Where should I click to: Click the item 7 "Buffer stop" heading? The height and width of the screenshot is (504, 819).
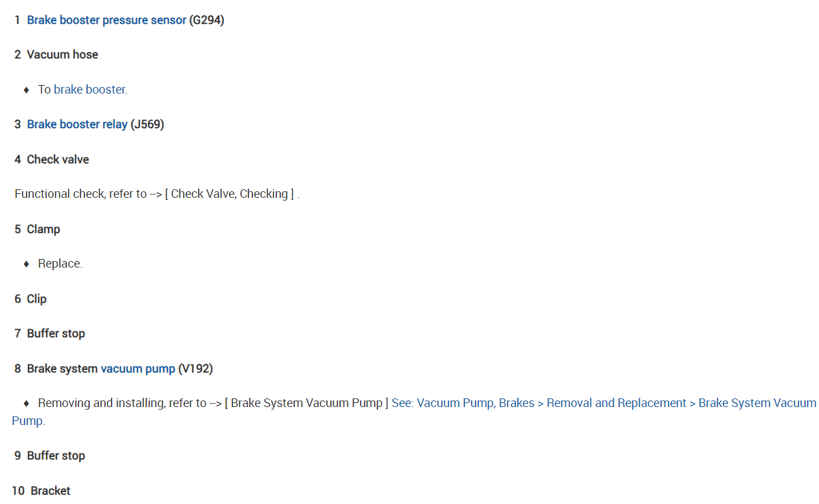56,333
